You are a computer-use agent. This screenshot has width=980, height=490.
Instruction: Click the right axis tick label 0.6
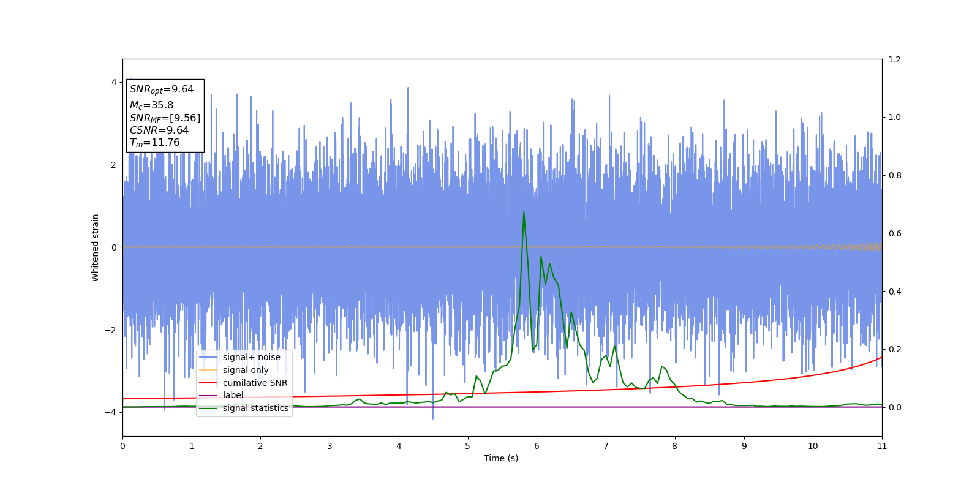click(894, 233)
